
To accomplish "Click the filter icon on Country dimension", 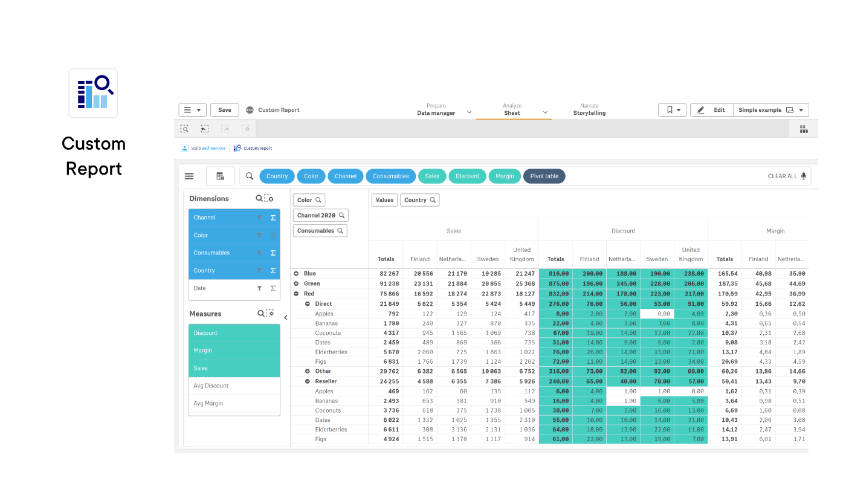I will pyautogui.click(x=259, y=271).
